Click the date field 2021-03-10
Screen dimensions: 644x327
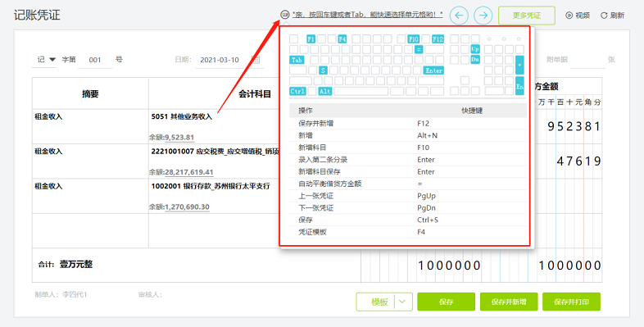click(220, 60)
